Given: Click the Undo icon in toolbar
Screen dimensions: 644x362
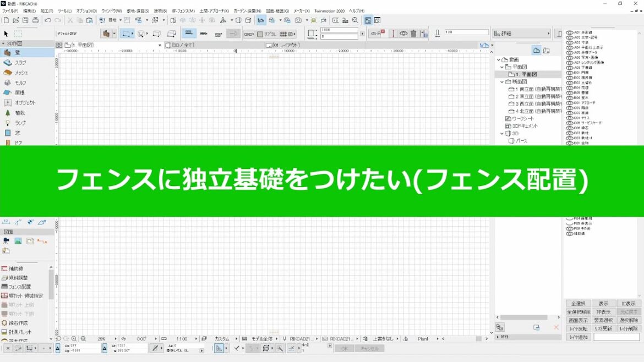Looking at the screenshot, I should (48, 20).
